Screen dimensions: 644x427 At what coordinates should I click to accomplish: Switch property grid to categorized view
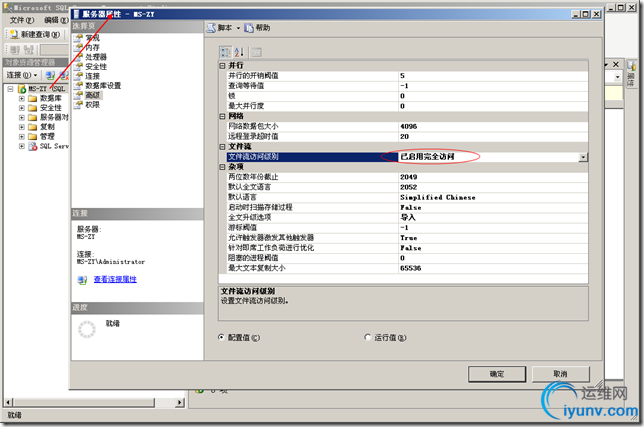coord(225,52)
